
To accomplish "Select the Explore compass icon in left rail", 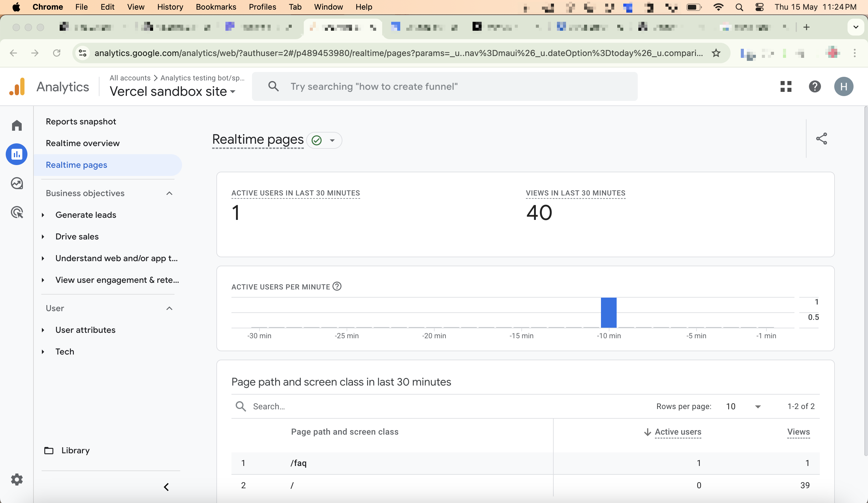I will click(17, 183).
